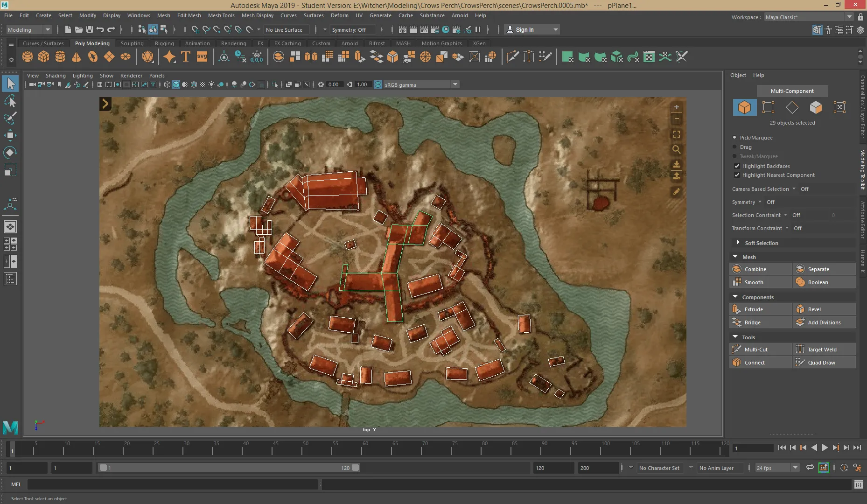Play forward on the timeline

825,448
